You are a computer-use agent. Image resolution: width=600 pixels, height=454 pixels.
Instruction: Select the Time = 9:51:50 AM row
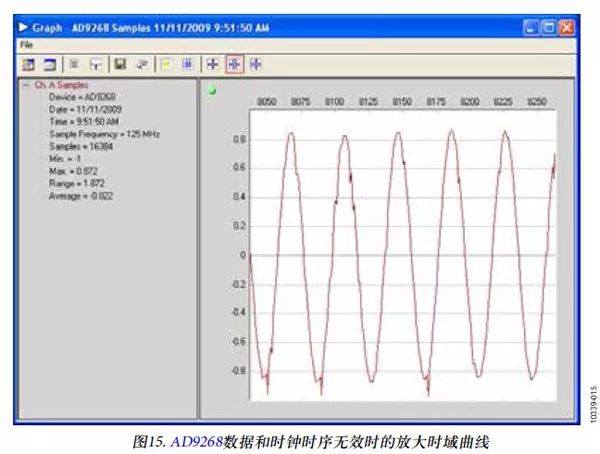pyautogui.click(x=84, y=122)
